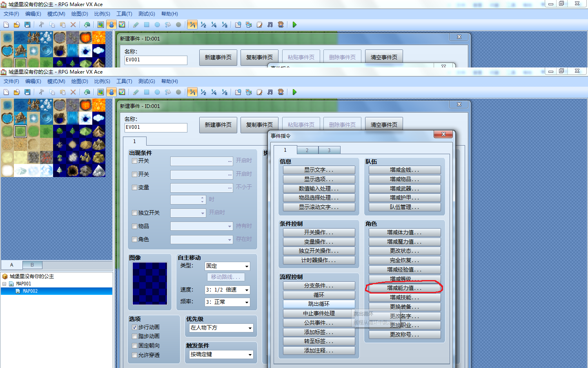Click Save Project icon in lower window toolbar

[x=27, y=92]
